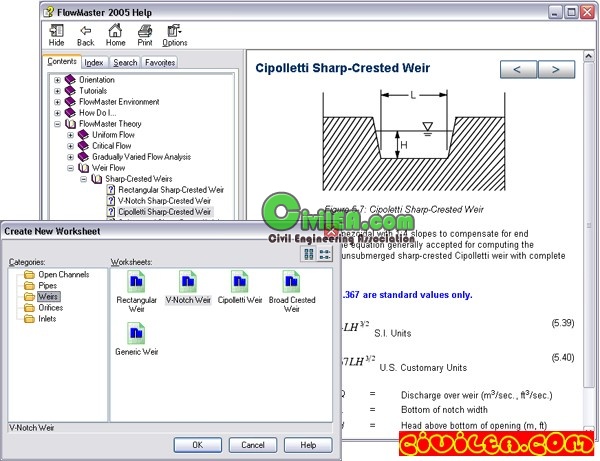600x461 pixels.
Task: Click OK in Create New Worksheet
Action: 197,445
